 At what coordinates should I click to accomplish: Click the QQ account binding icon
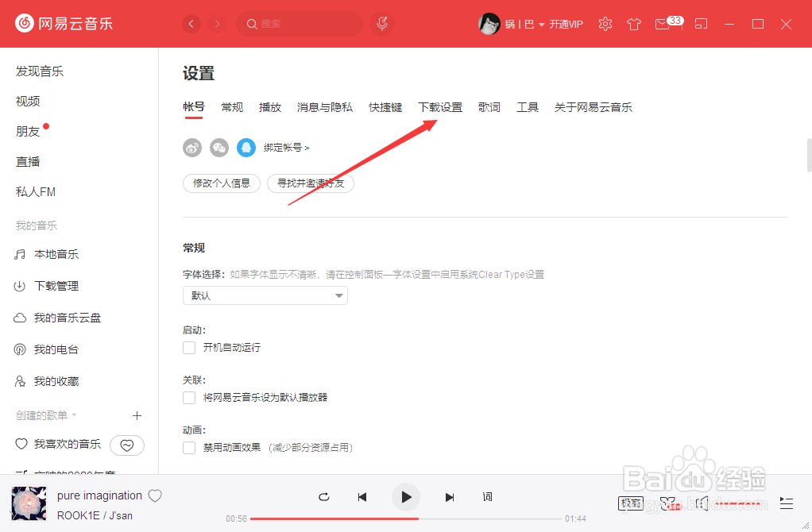coord(246,148)
